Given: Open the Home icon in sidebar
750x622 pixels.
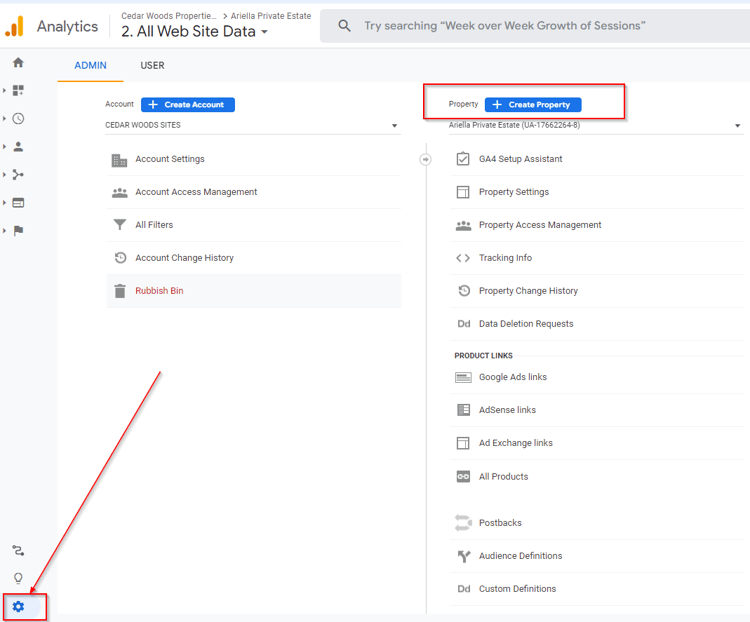Looking at the screenshot, I should tap(18, 63).
